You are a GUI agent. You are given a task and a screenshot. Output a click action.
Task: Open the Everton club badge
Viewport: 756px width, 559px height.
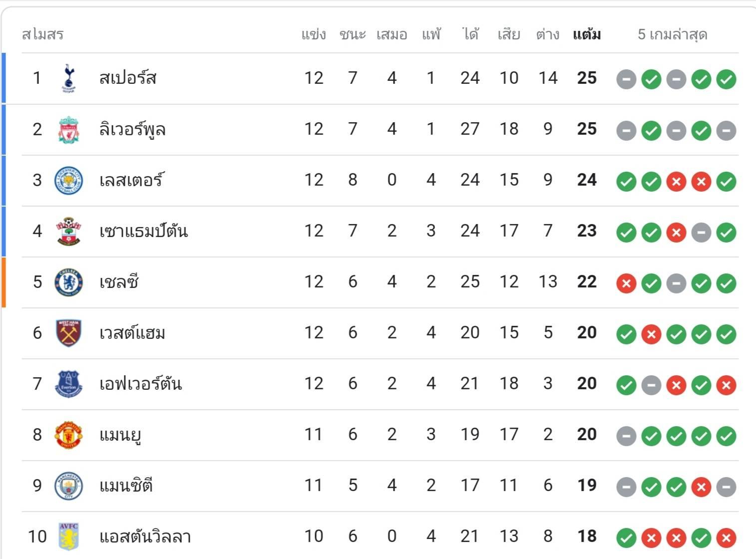point(68,384)
